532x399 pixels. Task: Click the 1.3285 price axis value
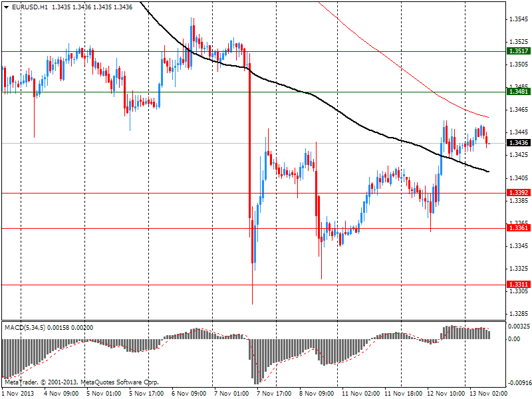tap(519, 314)
